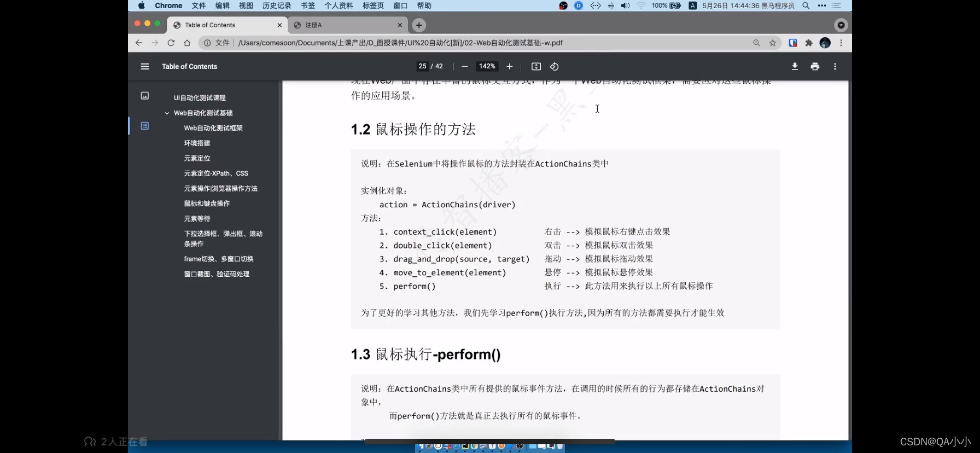Open the 标签页 menu
Image resolution: width=980 pixels, height=453 pixels.
click(374, 5)
